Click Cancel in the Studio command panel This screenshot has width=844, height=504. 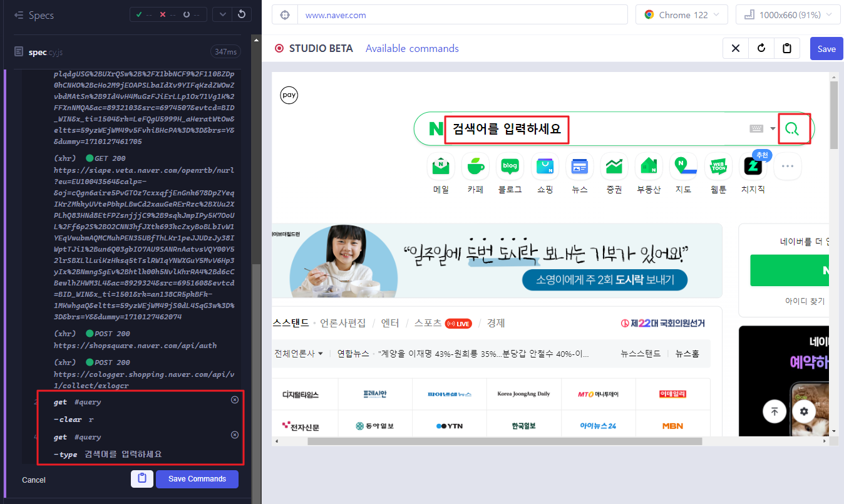(34, 480)
